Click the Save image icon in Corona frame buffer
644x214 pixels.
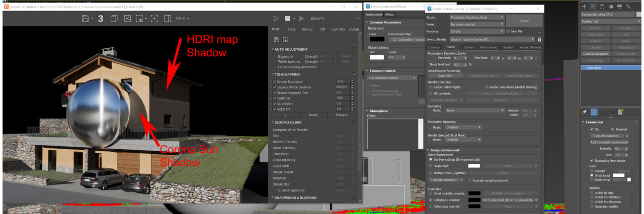click(86, 19)
